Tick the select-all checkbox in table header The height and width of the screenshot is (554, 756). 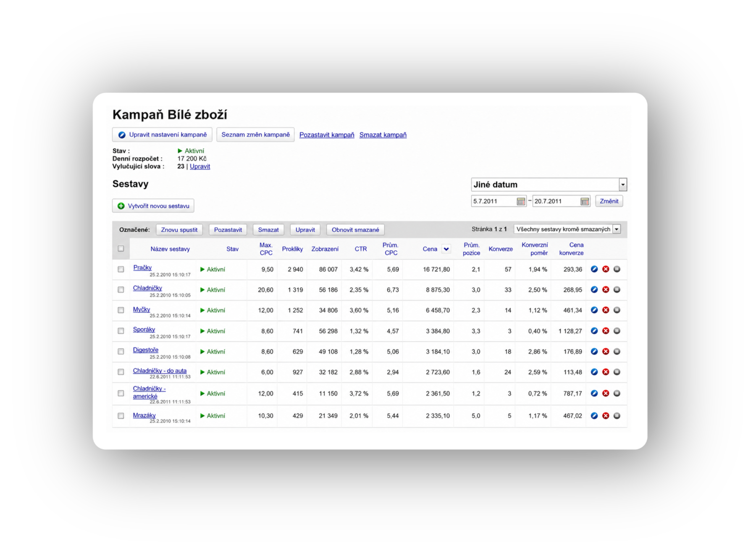tap(121, 248)
